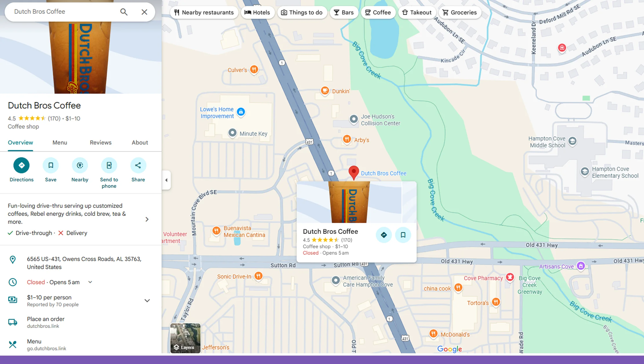Select the Culver's restaurant marker
Screen dimensions: 644x364
tap(254, 69)
